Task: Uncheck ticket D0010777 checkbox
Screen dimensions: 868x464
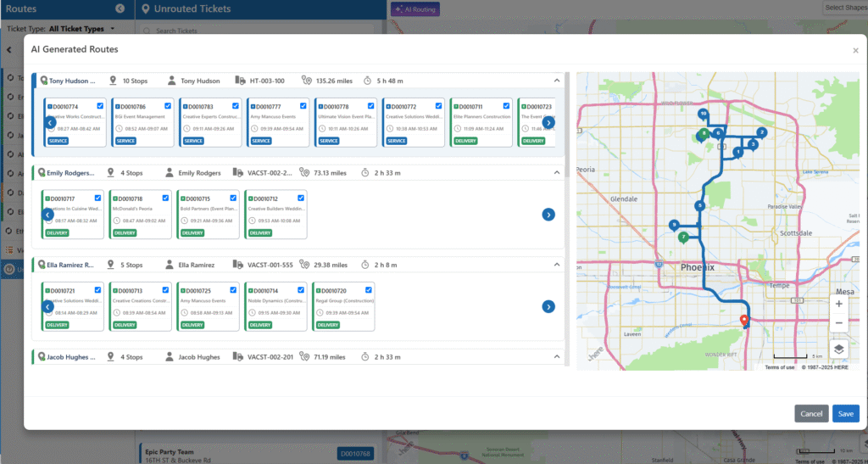Action: (x=303, y=106)
